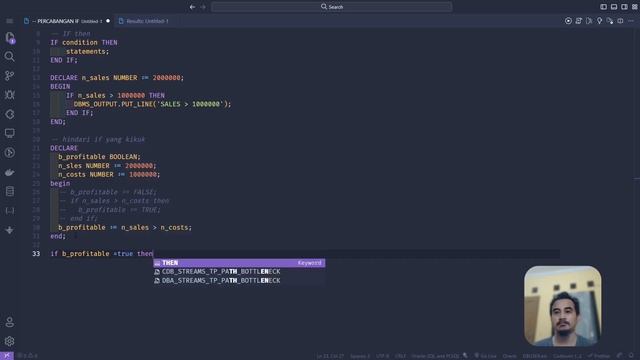Click the remote window indicator in status bar
640x360 pixels.
click(7, 356)
